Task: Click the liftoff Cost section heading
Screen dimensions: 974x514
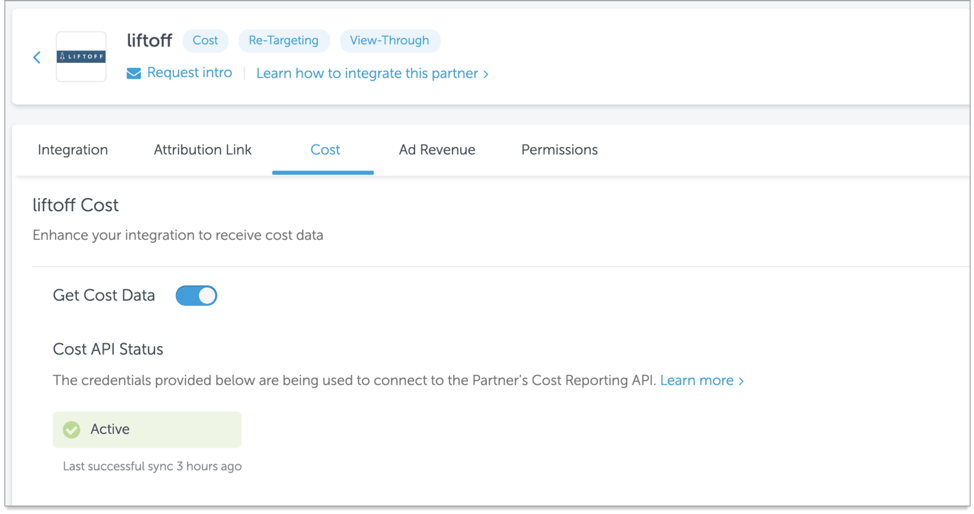Action: (x=76, y=205)
